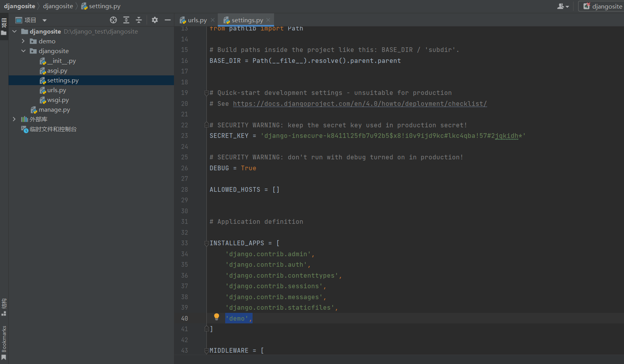Collapse the djangosite root project node
The image size is (624, 364).
pyautogui.click(x=14, y=31)
